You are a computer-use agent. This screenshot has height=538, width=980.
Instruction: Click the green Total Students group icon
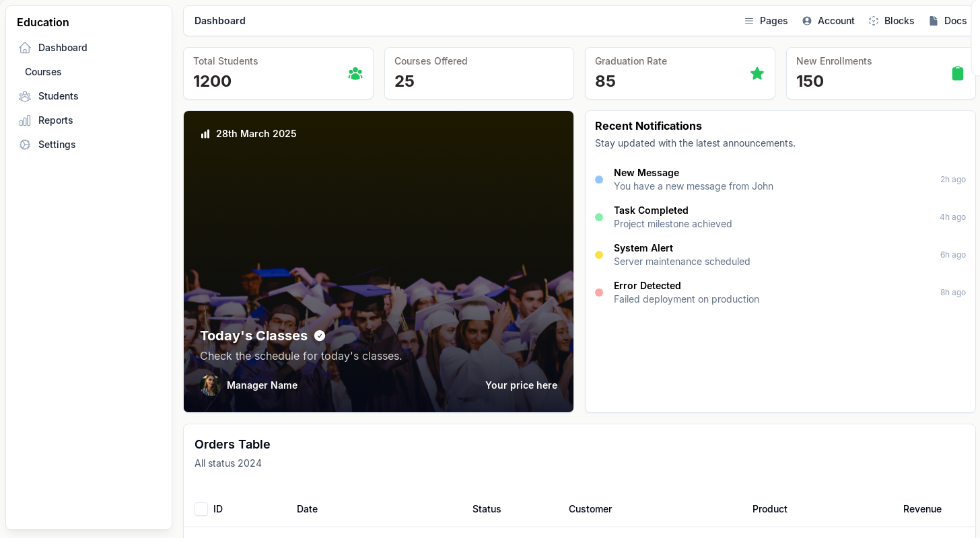pos(355,74)
